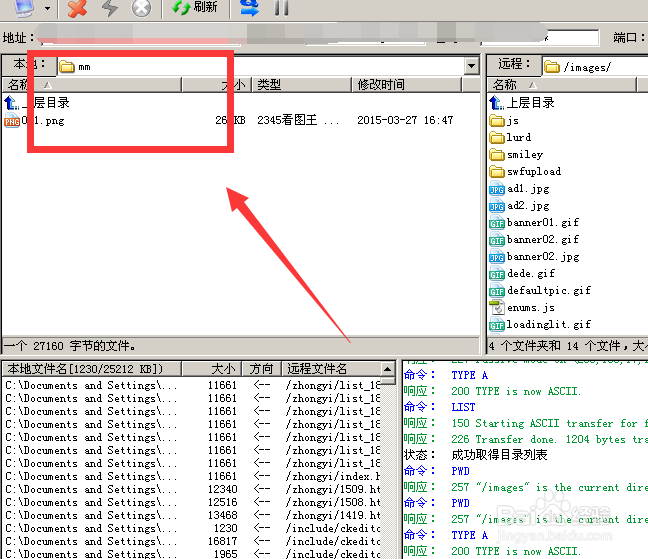This screenshot has height=559, width=648.
Task: Open the remote js folder
Action: (x=504, y=121)
